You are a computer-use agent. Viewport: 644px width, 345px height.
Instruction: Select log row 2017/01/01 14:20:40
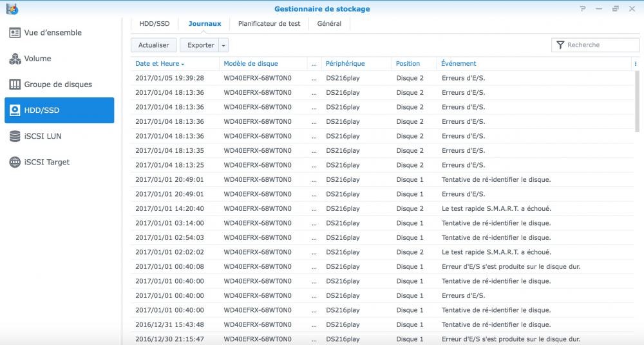pyautogui.click(x=382, y=208)
